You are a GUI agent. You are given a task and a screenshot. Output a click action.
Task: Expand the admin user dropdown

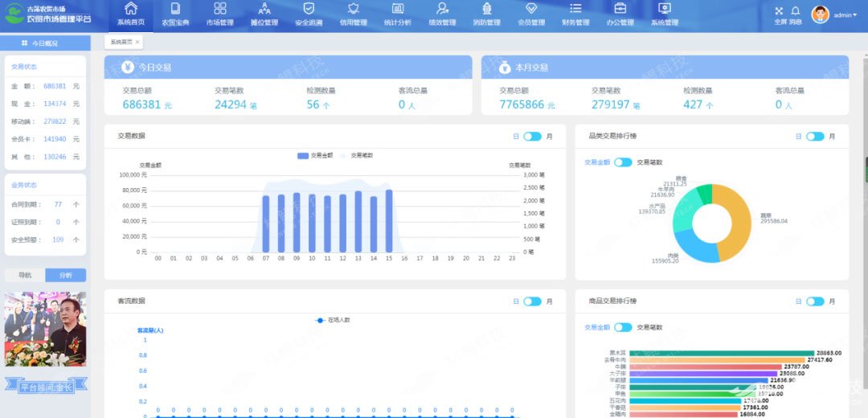point(845,15)
